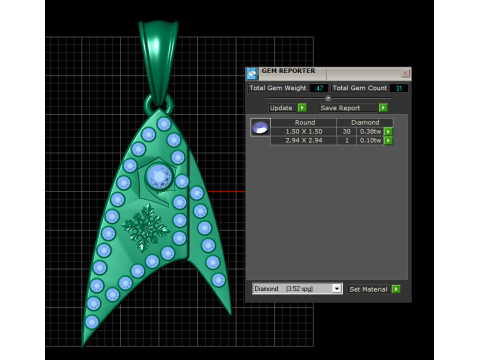Click the Gem Reporter title bar icon
The height and width of the screenshot is (360, 480).
pos(252,74)
